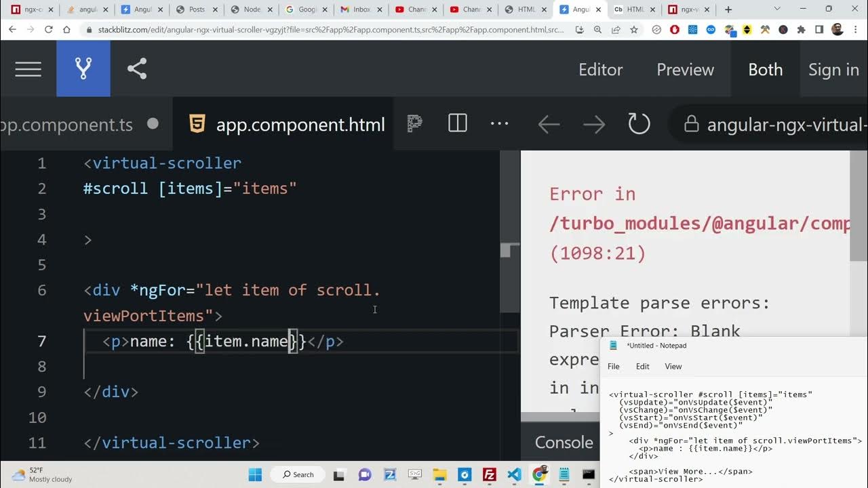Click the Windows taskbar Search box
868x488 pixels.
[x=298, y=474]
